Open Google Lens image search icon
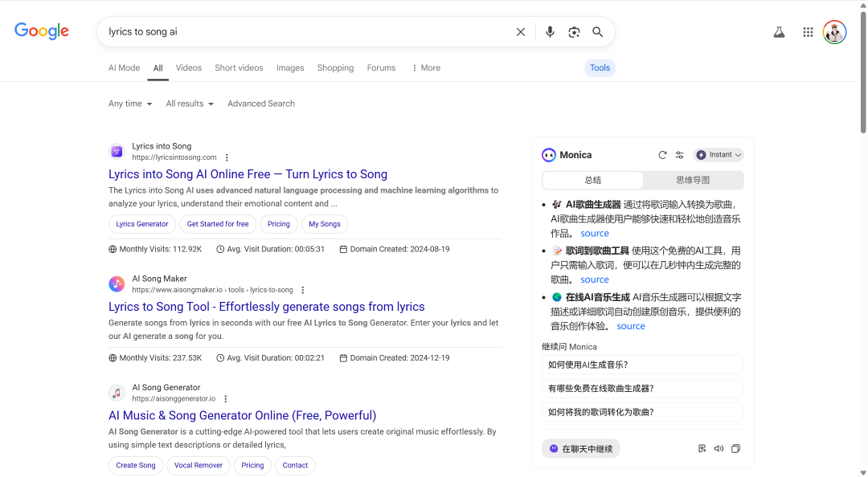This screenshot has height=477, width=868. click(x=574, y=32)
